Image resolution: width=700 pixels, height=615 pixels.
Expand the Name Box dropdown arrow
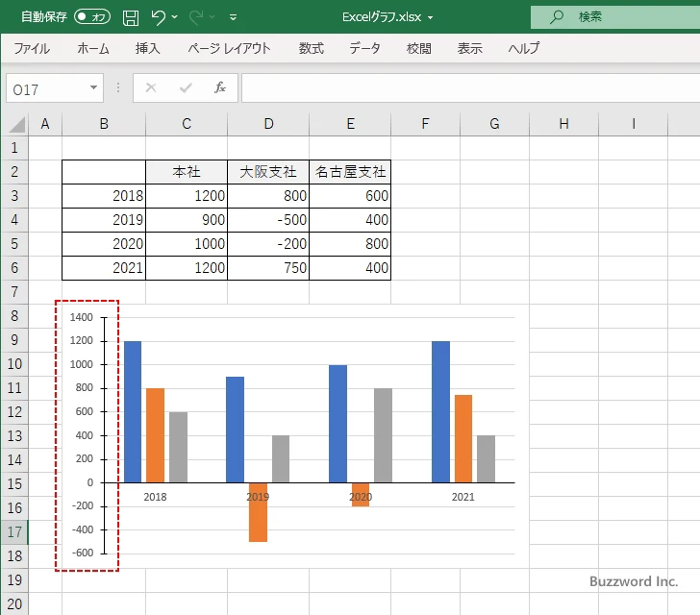click(94, 87)
